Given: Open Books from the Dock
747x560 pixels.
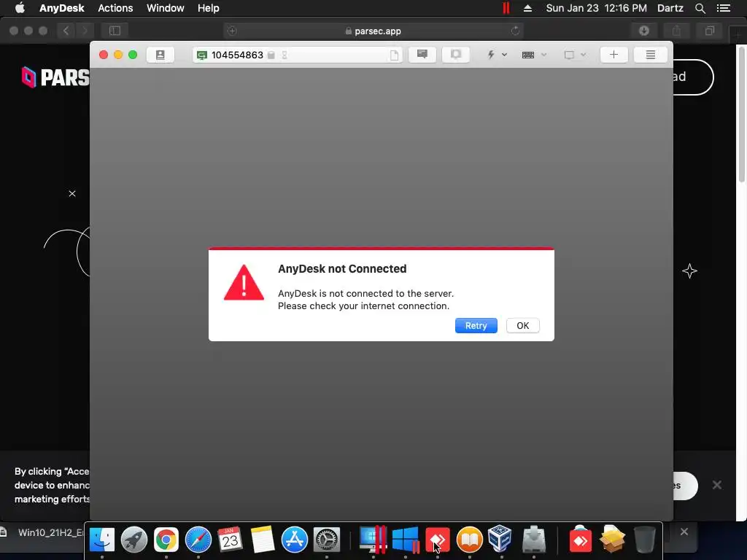Looking at the screenshot, I should pyautogui.click(x=469, y=540).
